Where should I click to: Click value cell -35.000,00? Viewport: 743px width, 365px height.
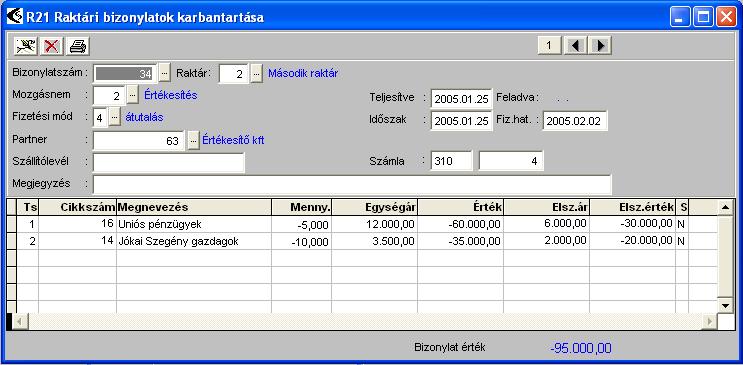click(x=461, y=241)
